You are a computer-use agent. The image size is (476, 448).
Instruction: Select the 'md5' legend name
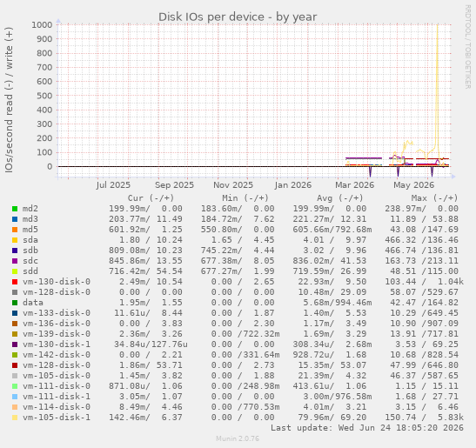tap(30, 230)
